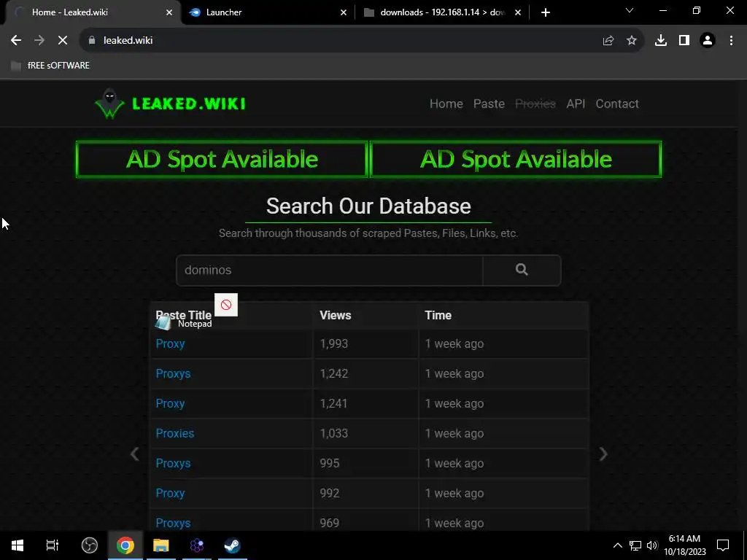Bookmark this page with the star icon
The width and height of the screenshot is (747, 560).
632,41
